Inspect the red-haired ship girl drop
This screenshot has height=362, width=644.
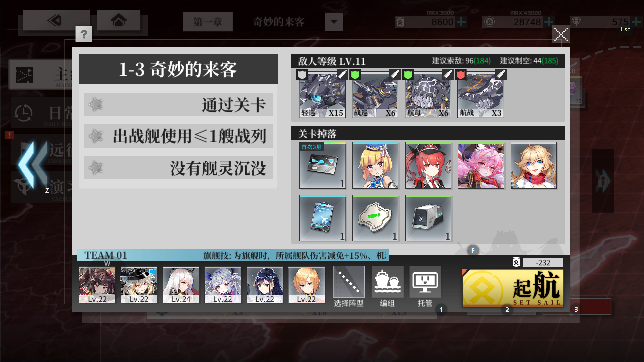(x=428, y=165)
